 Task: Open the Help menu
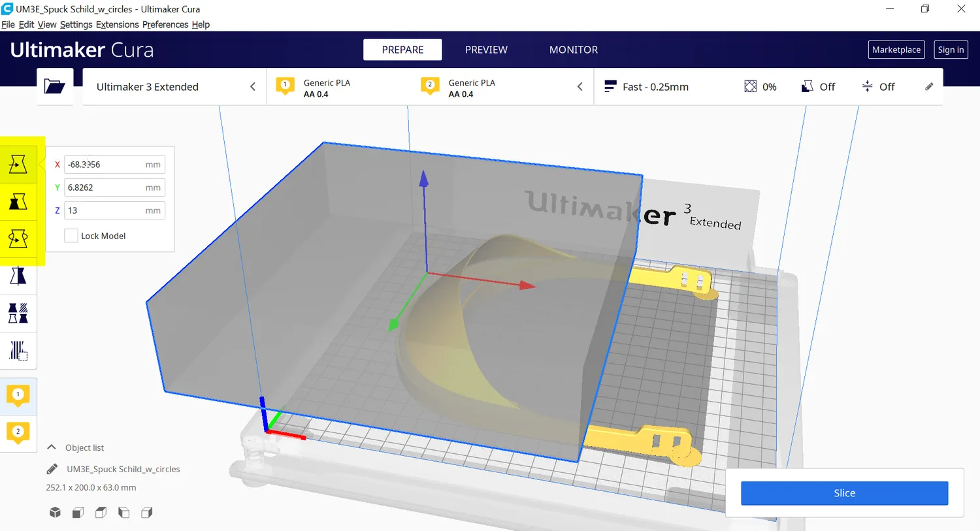point(201,24)
